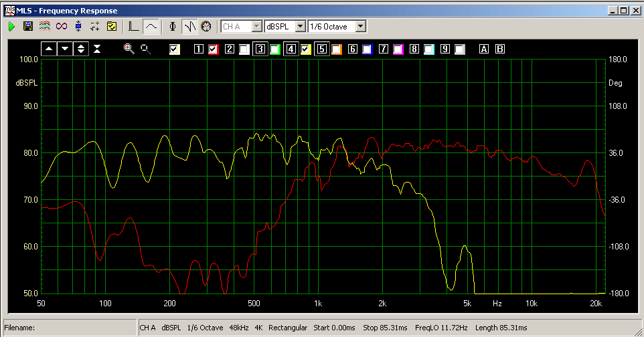Toggle the yellow curve 4 checkbox
Screen dimensions: 644x337
[306, 49]
